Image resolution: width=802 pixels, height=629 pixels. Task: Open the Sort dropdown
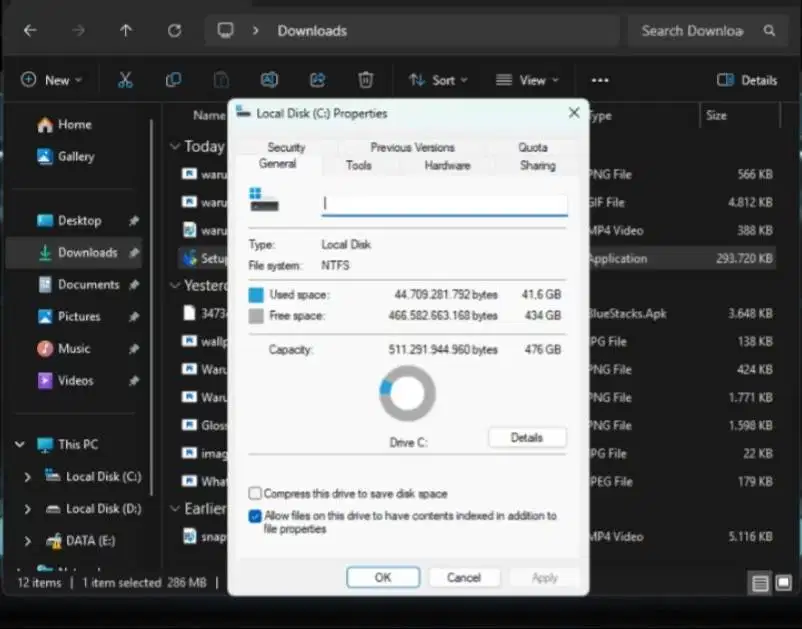(x=438, y=80)
